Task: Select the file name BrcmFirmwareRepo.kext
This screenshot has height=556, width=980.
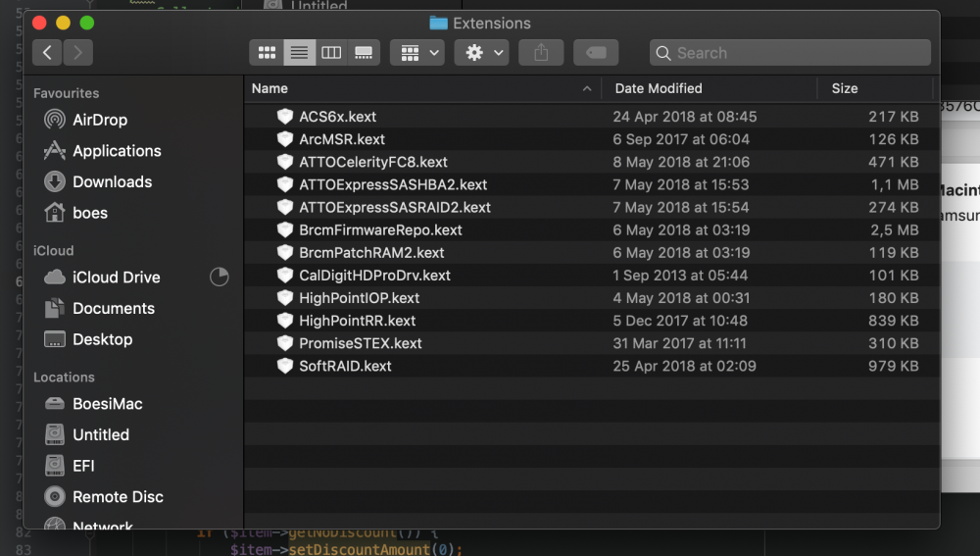Action: click(x=380, y=229)
